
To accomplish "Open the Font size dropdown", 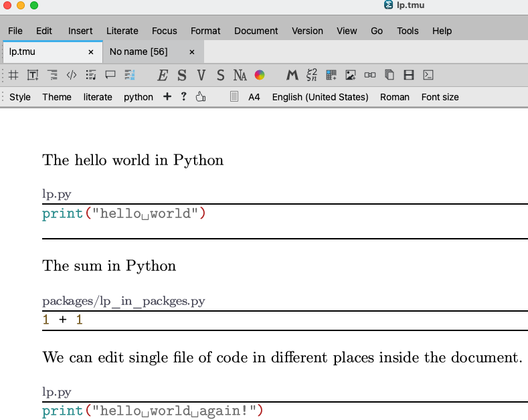I will coord(440,97).
